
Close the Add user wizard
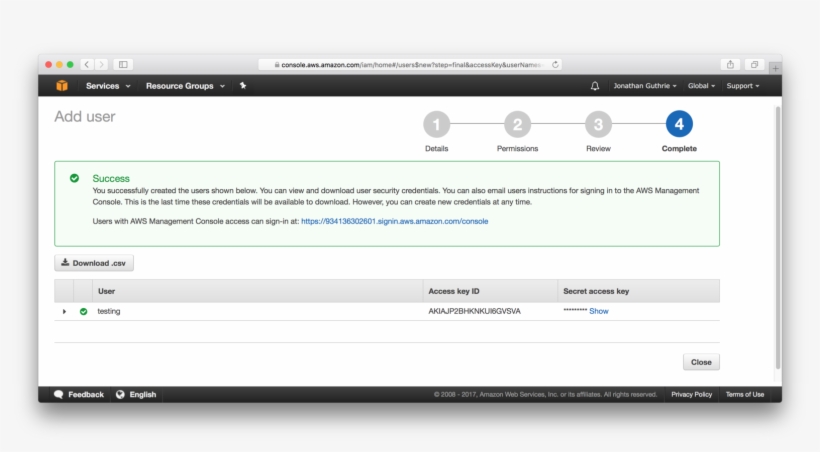[701, 362]
